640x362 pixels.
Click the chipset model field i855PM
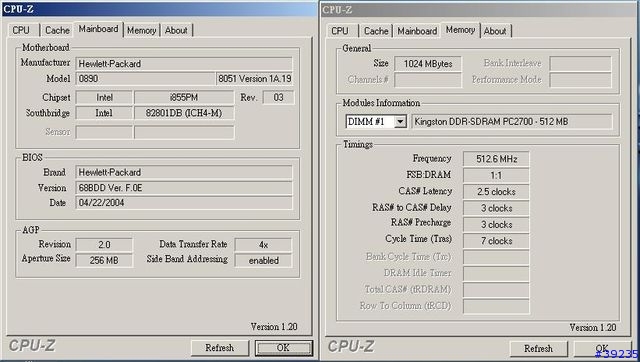pyautogui.click(x=184, y=98)
